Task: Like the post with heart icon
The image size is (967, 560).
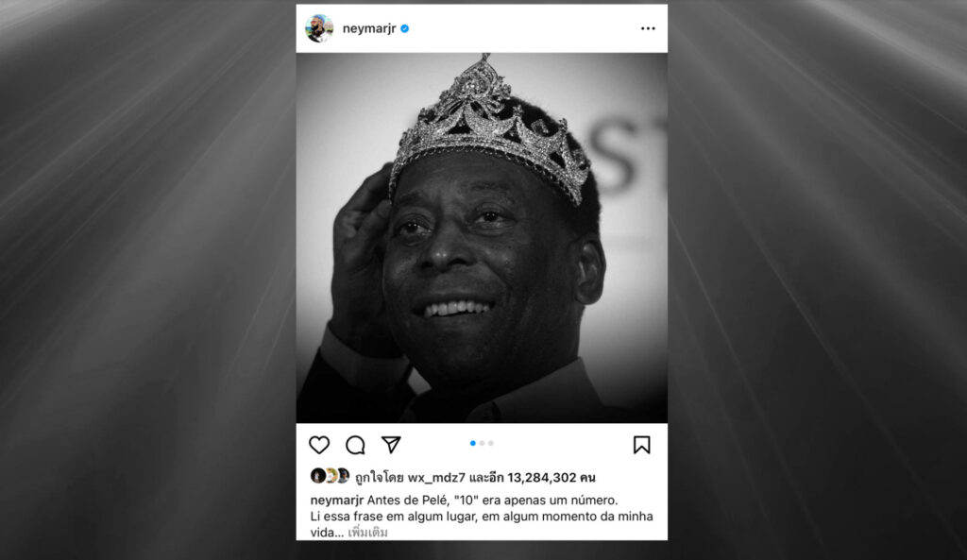Action: coord(319,445)
